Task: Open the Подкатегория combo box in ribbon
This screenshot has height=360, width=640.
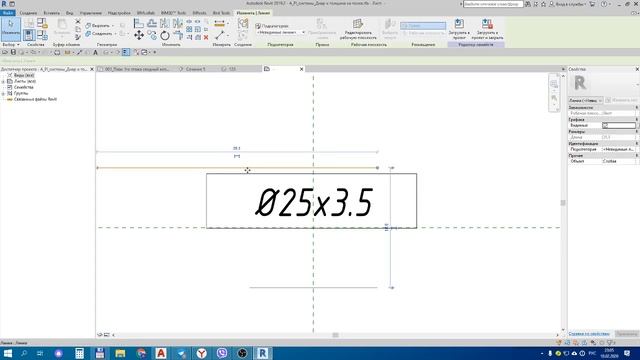Action: tap(280, 32)
